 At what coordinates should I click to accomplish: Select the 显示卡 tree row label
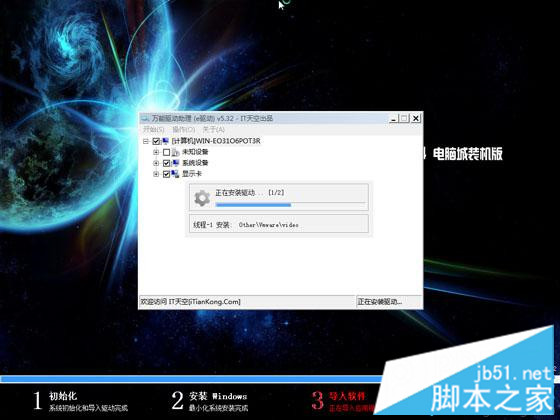pos(192,174)
